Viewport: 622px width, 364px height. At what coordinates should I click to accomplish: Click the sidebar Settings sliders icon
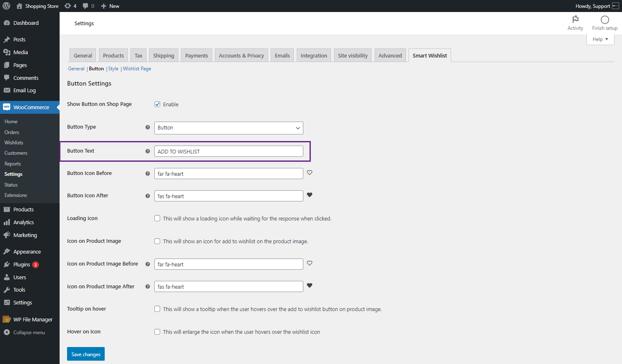tap(7, 302)
